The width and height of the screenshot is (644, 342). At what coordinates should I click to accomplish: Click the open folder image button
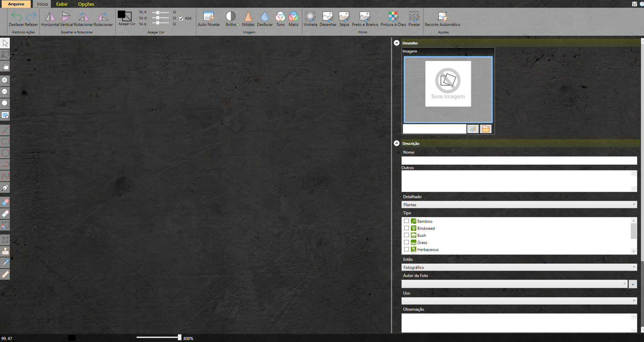(485, 129)
